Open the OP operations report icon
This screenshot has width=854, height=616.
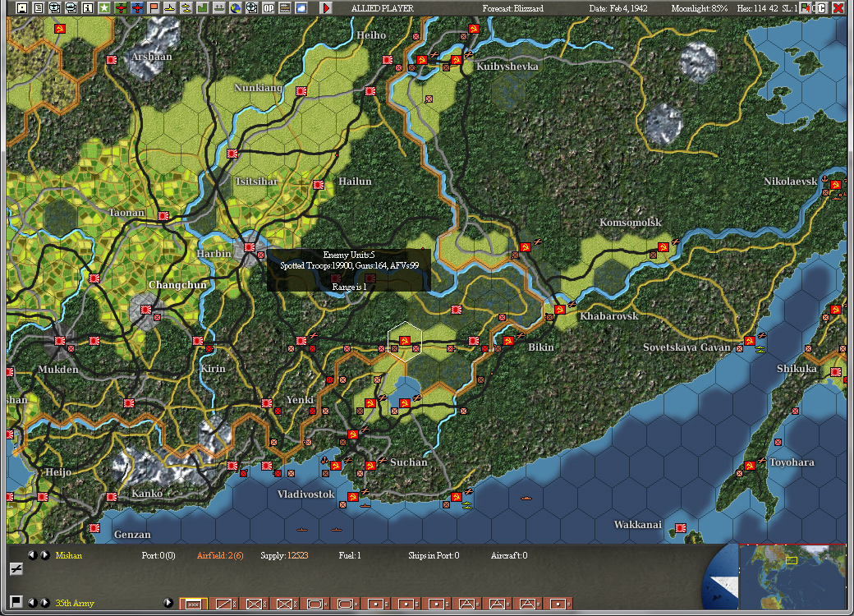268,8
